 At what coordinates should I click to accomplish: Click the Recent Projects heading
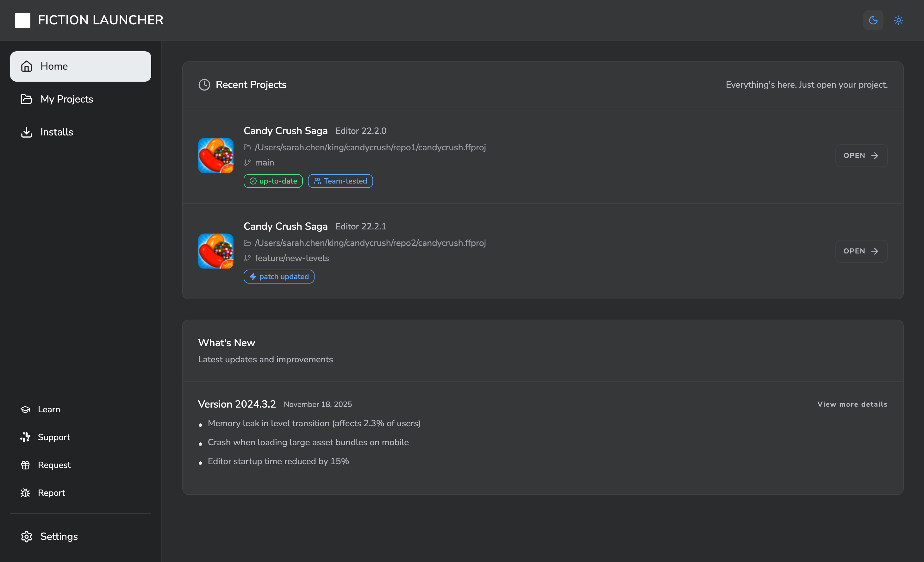(x=251, y=85)
